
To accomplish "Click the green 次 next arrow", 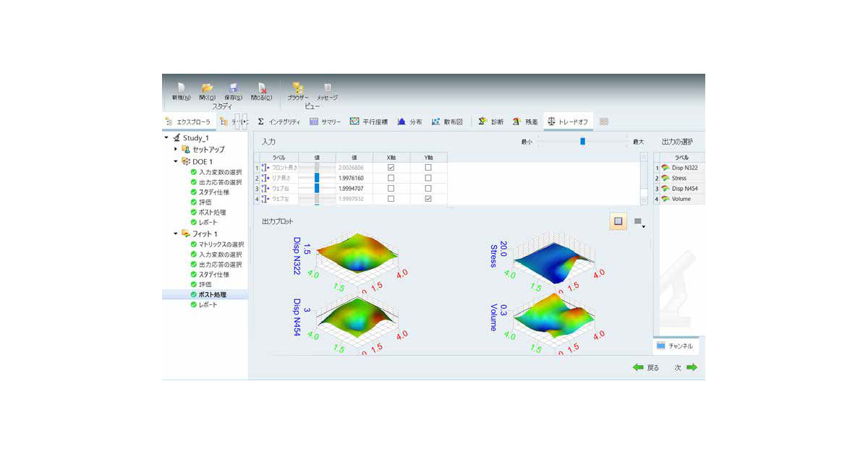I will (x=692, y=367).
